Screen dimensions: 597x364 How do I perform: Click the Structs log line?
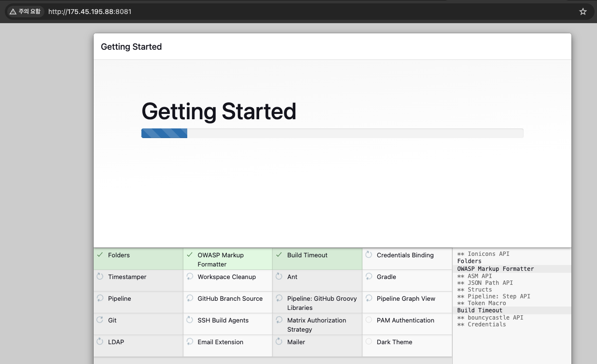click(x=474, y=290)
